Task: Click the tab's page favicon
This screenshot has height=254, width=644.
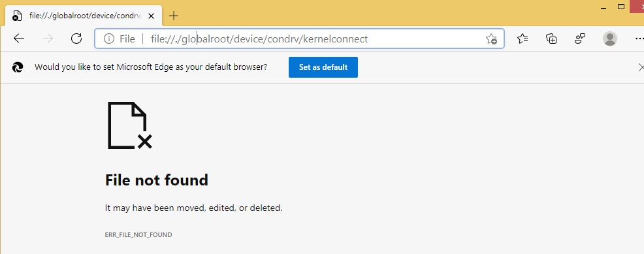Action: pos(17,16)
